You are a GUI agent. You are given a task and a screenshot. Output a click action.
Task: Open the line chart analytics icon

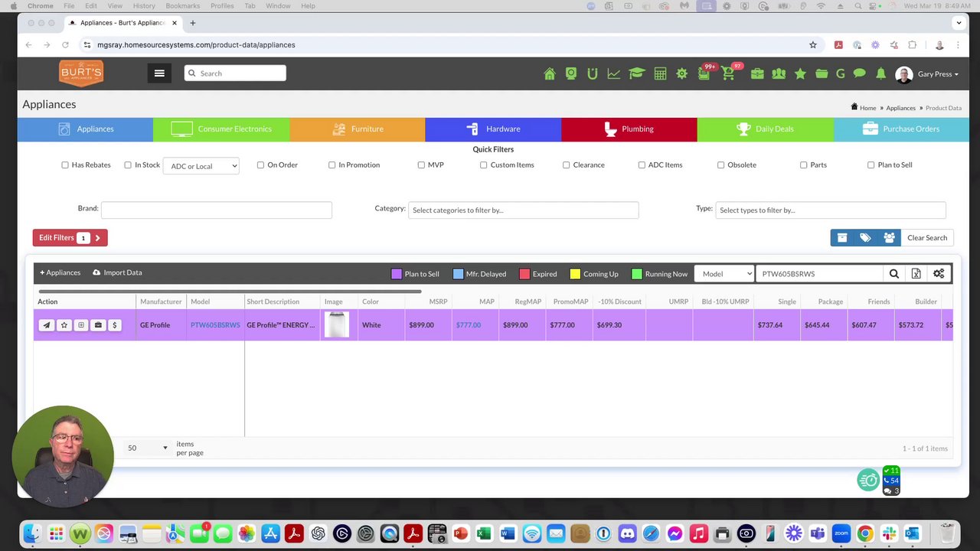click(614, 73)
